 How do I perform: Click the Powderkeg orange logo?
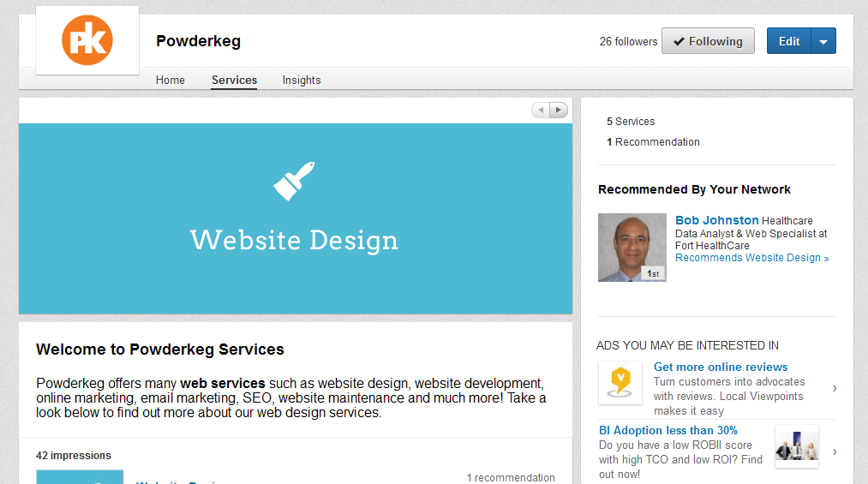tap(87, 40)
